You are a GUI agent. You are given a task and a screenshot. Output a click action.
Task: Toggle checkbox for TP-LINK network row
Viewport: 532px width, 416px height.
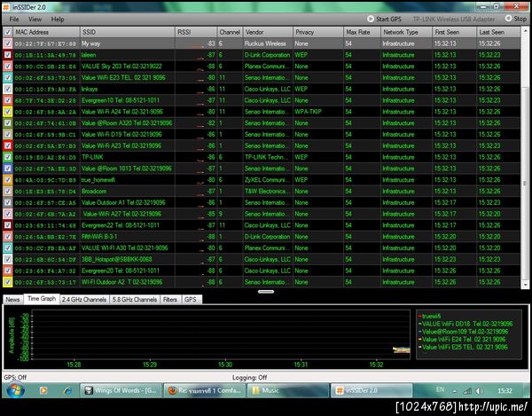pyautogui.click(x=7, y=157)
